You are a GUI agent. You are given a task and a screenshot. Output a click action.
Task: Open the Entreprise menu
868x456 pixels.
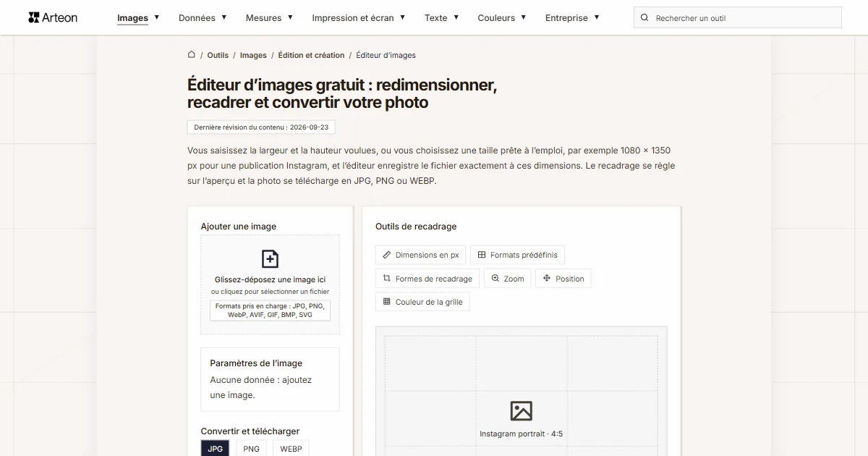(566, 18)
